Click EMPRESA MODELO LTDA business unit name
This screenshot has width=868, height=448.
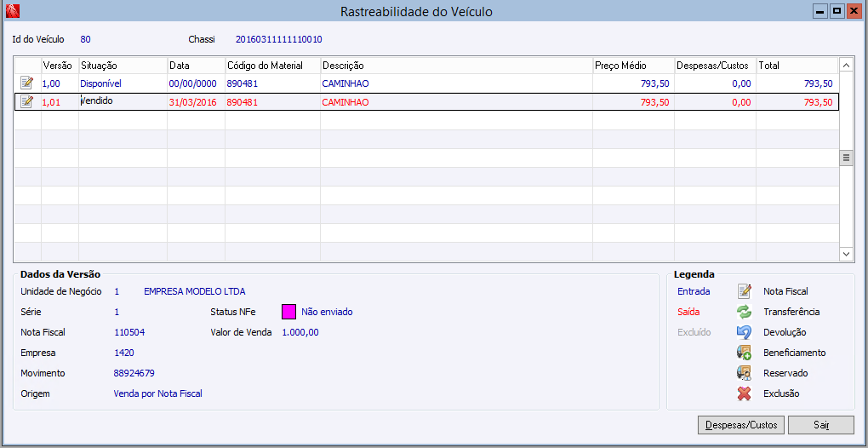(194, 291)
